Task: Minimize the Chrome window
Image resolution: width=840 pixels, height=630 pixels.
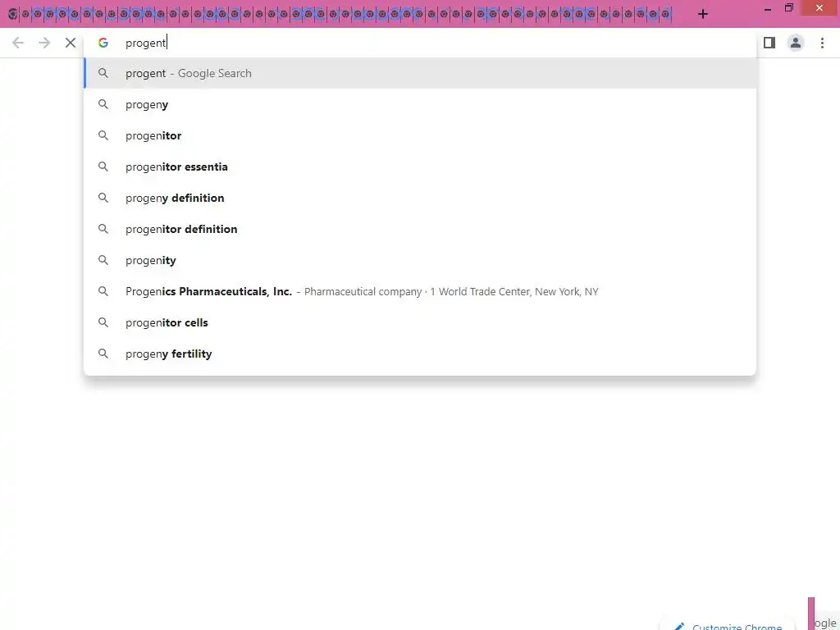Action: pos(768,9)
